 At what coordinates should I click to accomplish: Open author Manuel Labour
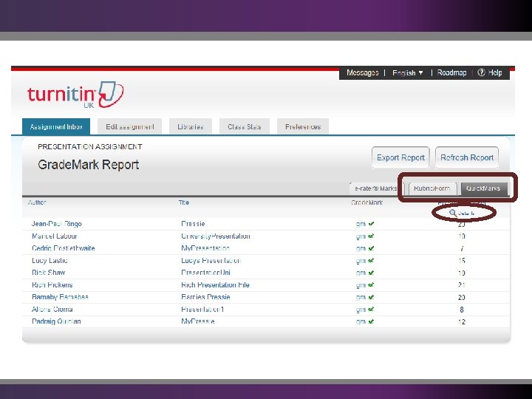point(54,236)
